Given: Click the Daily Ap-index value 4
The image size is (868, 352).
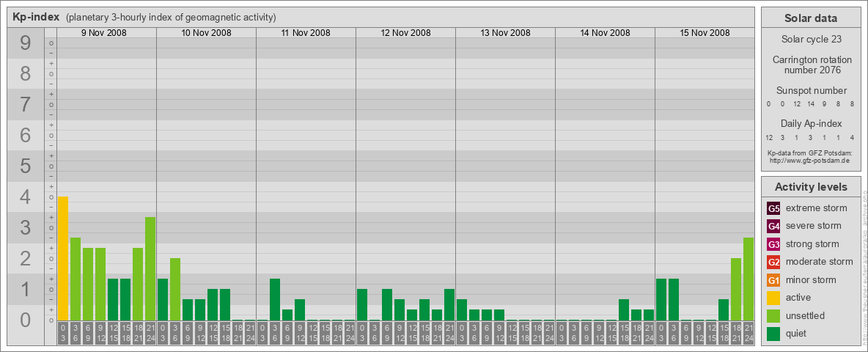Looking at the screenshot, I should click(x=852, y=137).
